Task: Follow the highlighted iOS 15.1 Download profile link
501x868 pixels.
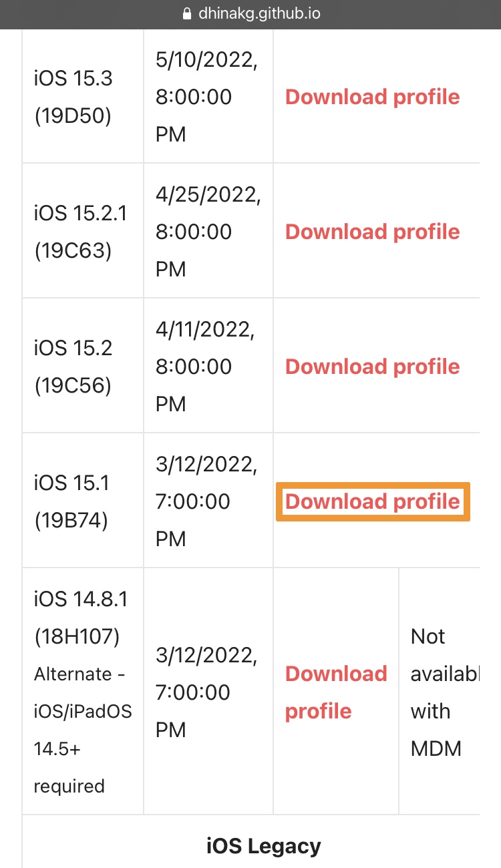Action: [373, 501]
